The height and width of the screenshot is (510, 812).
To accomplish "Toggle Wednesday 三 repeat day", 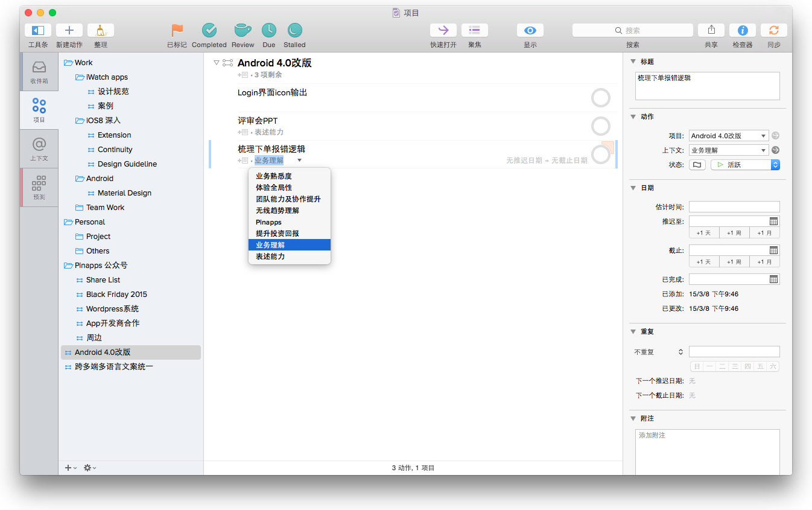I will pos(735,366).
